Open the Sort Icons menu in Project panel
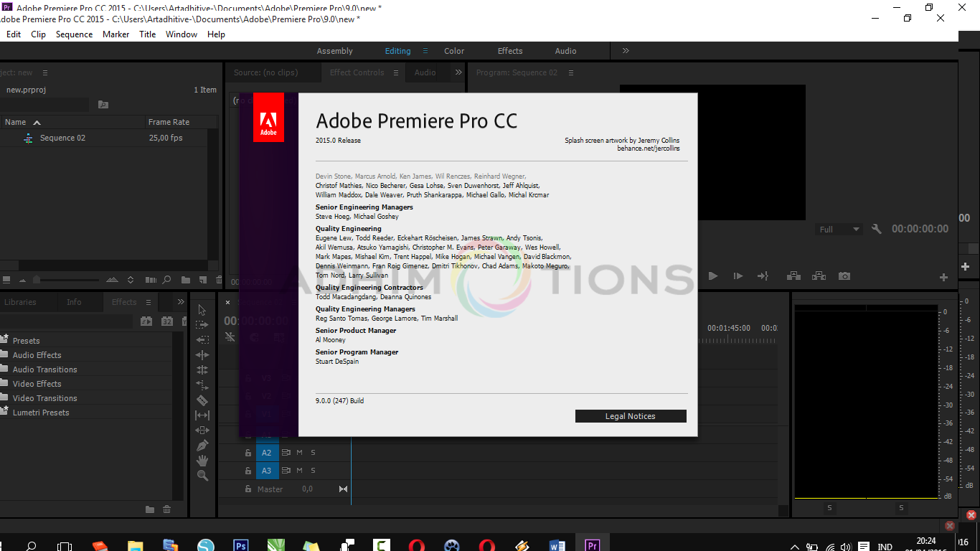 tap(131, 280)
